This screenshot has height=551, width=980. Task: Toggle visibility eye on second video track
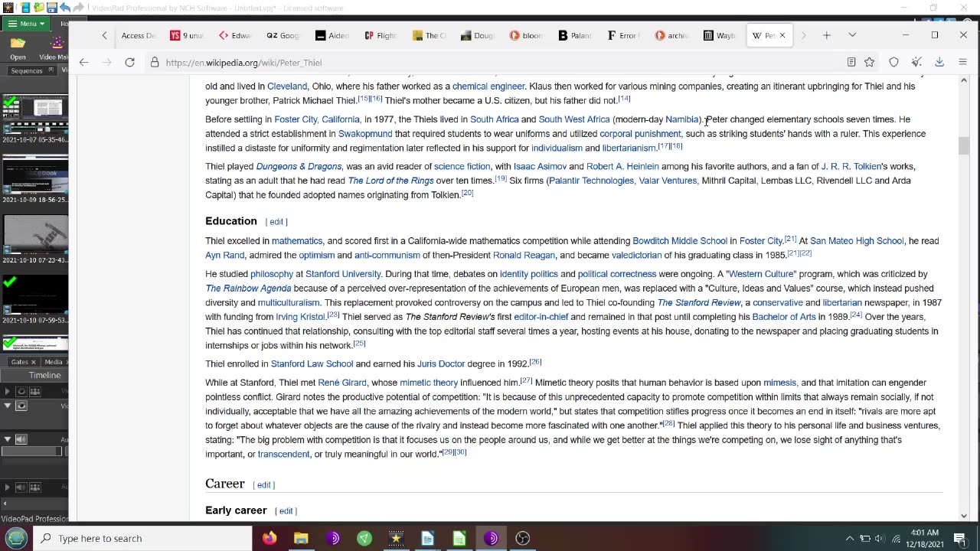click(21, 406)
